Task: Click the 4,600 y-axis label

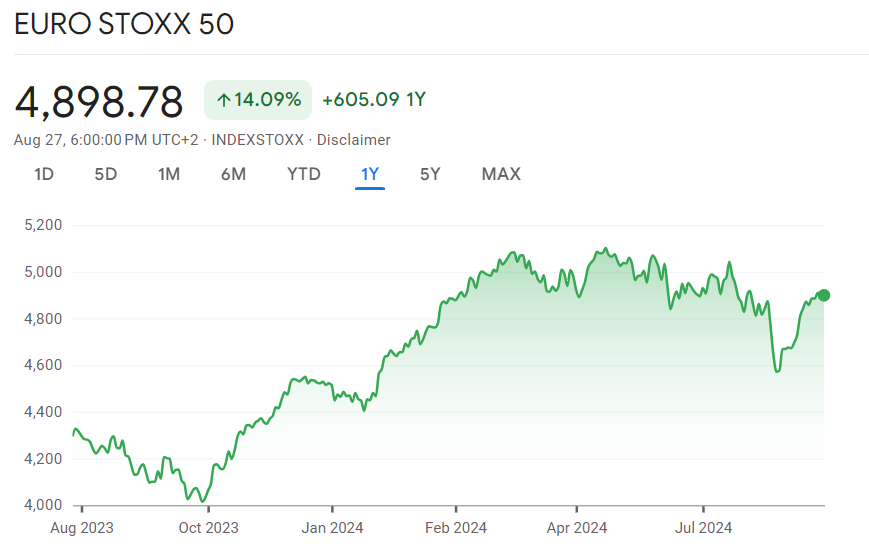Action: click(43, 365)
